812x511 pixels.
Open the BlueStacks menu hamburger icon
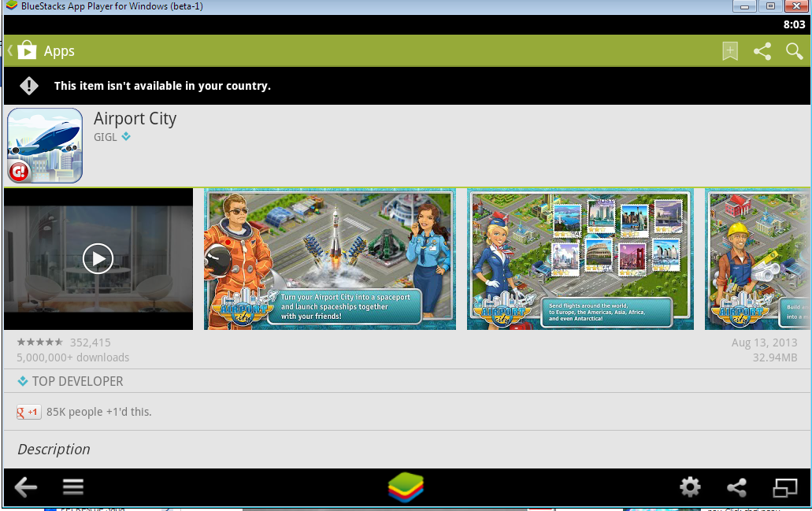(73, 487)
